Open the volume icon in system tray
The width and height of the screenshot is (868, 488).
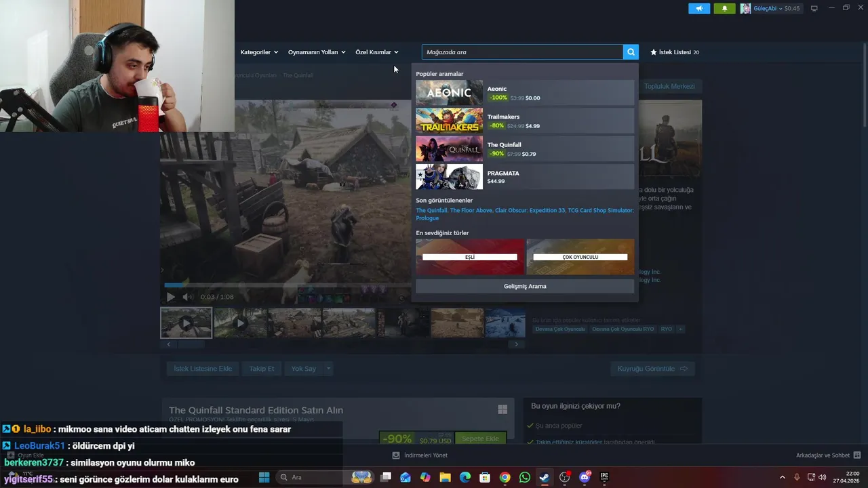point(823,477)
